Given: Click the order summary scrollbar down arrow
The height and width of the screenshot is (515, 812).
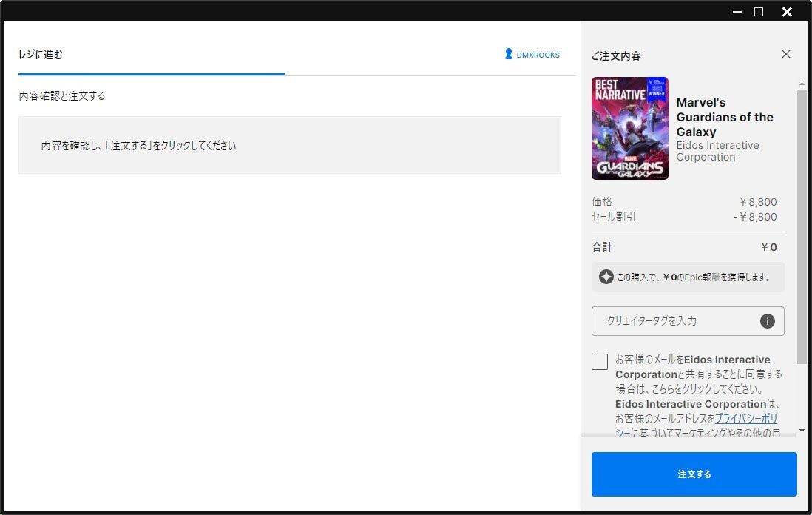Looking at the screenshot, I should (x=802, y=431).
